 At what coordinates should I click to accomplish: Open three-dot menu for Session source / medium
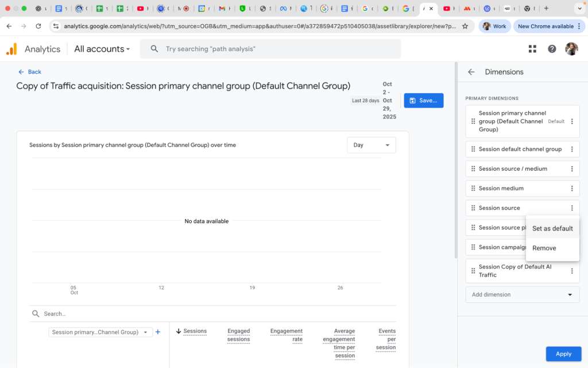point(572,169)
